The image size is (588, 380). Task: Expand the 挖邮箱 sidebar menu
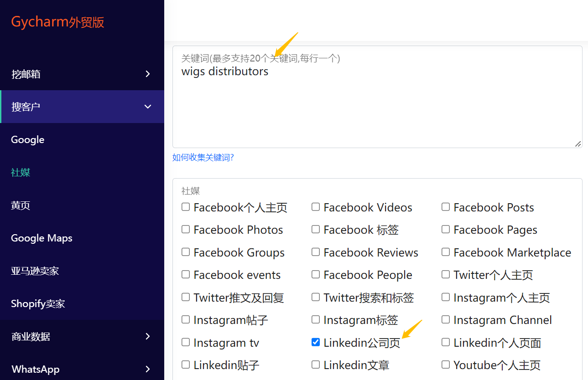tap(82, 74)
